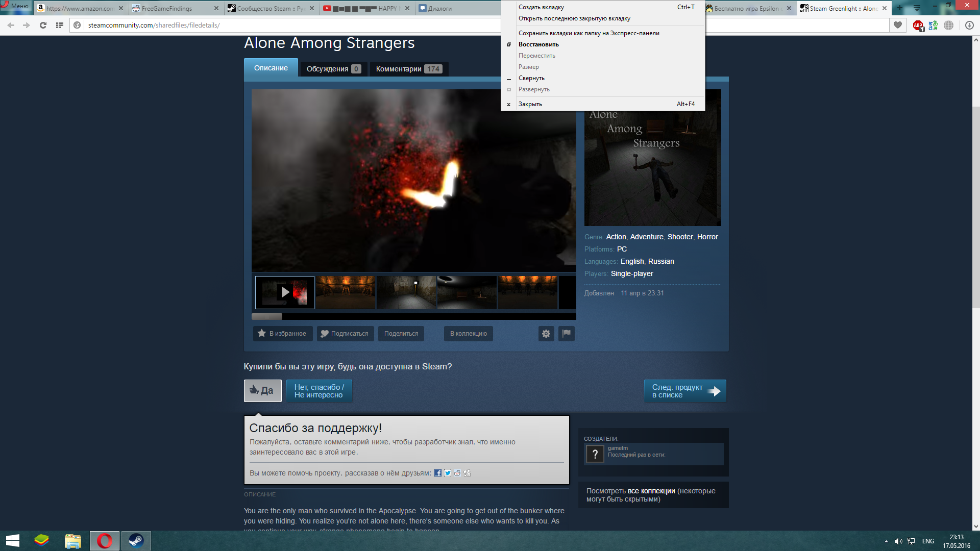Go back to the previous page

(x=11, y=25)
